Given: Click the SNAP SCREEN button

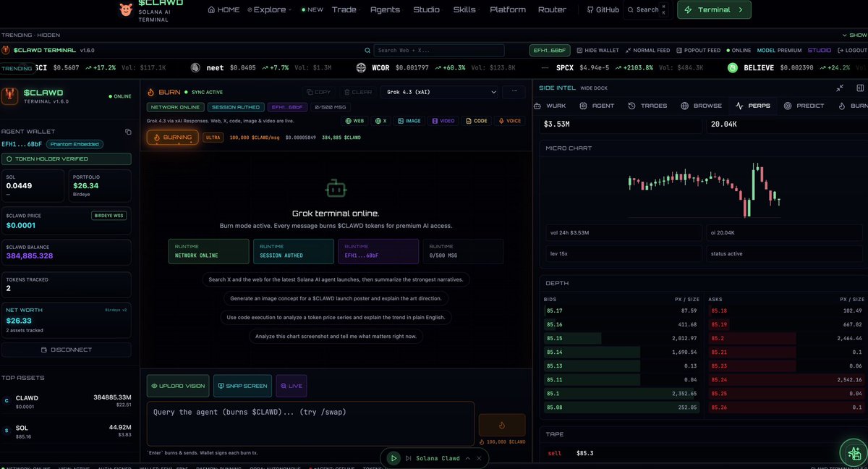Looking at the screenshot, I should (x=243, y=386).
